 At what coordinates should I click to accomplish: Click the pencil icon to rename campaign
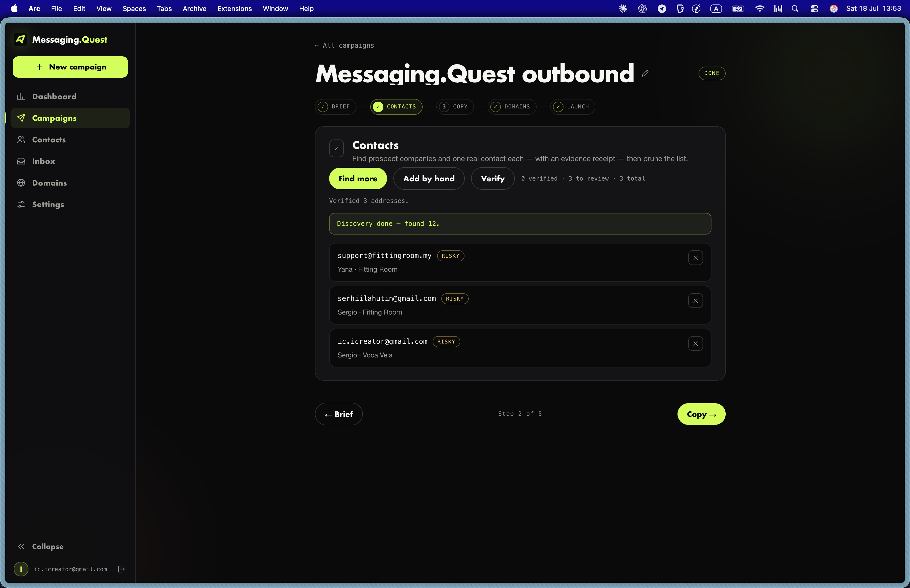pos(645,73)
